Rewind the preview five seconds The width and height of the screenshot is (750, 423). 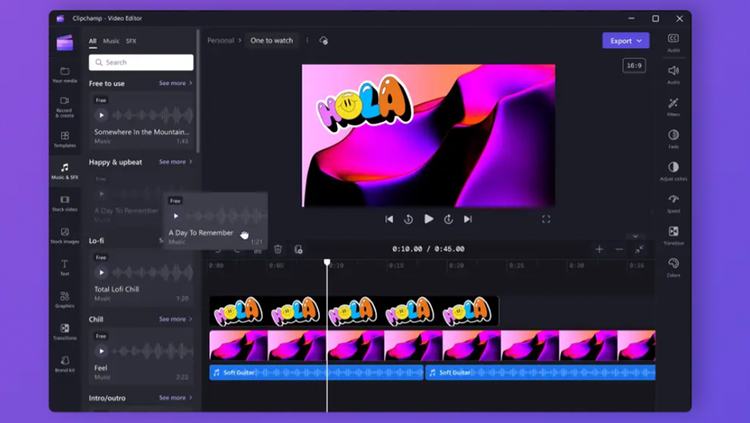(408, 219)
